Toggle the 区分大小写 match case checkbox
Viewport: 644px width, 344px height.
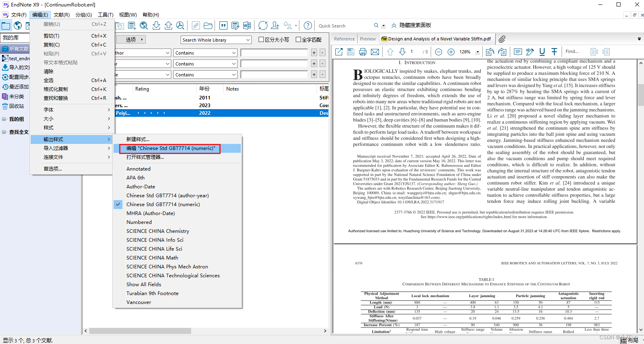[261, 40]
